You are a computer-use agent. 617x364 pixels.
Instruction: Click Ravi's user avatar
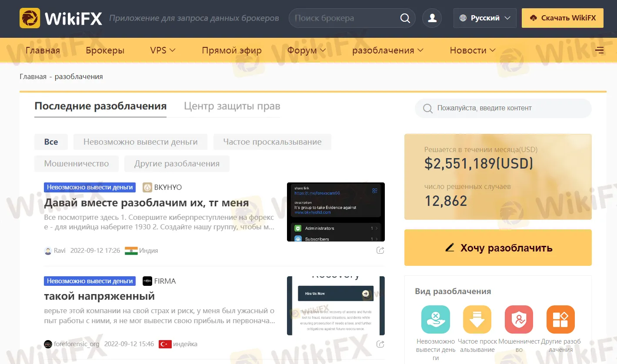(x=48, y=251)
